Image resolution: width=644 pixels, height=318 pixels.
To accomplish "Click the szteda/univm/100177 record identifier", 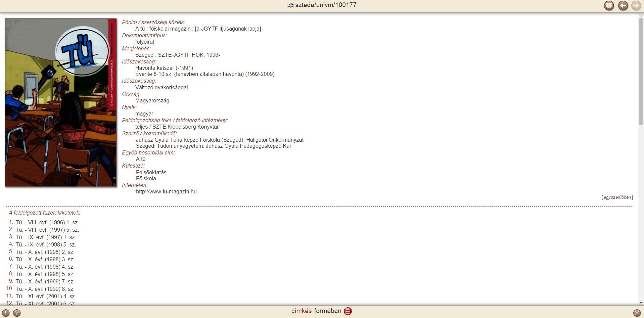I will tap(326, 5).
